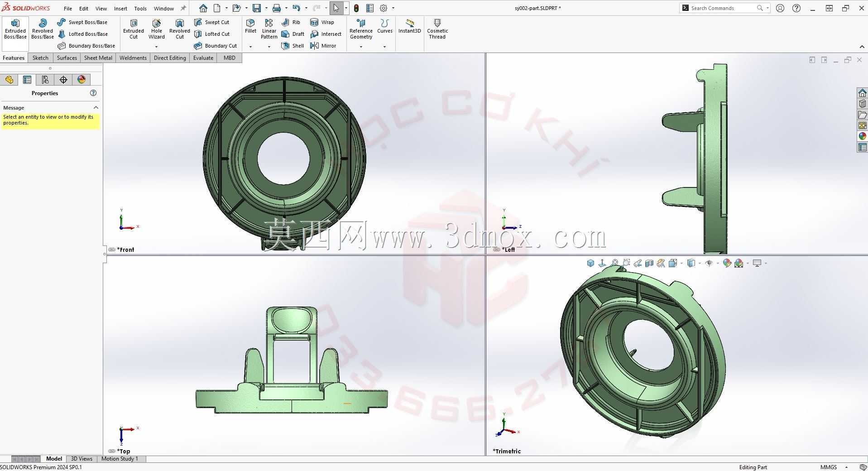This screenshot has height=471, width=868.
Task: Choose the Lofted Cut feature
Action: [212, 34]
